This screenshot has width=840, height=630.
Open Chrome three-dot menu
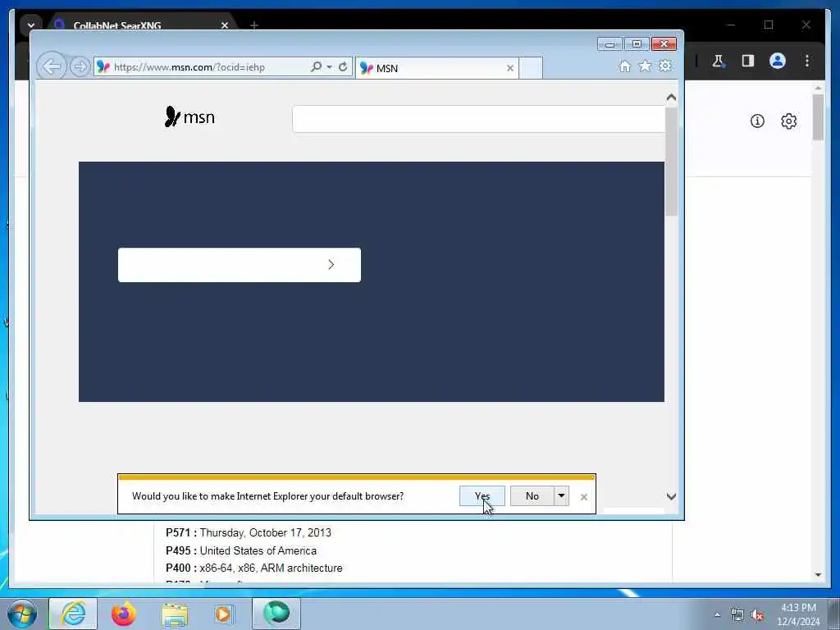pyautogui.click(x=807, y=61)
